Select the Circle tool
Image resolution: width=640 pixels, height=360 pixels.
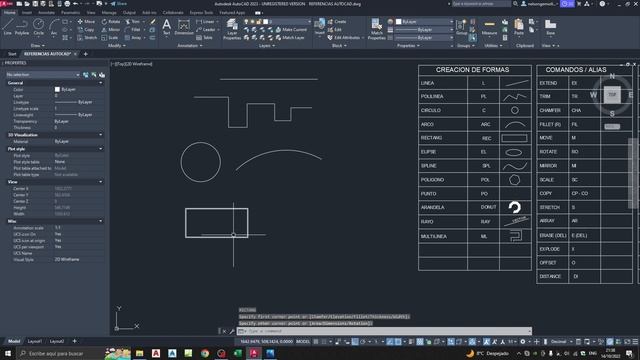38,27
